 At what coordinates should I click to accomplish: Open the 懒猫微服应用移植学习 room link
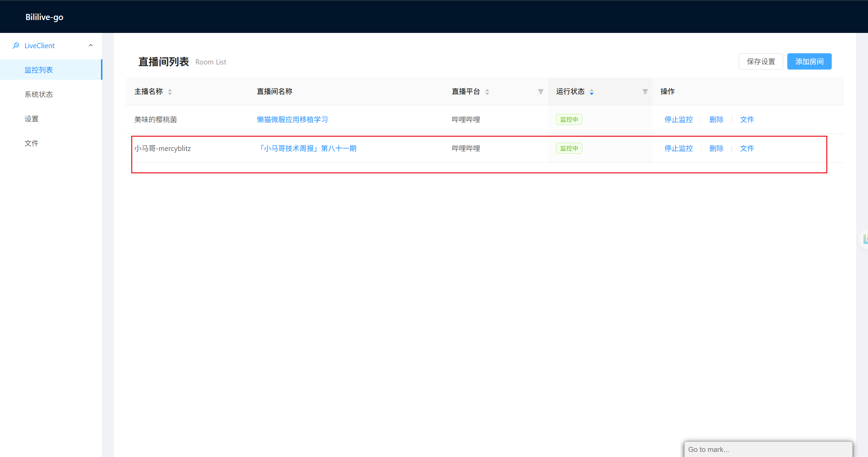pyautogui.click(x=292, y=119)
